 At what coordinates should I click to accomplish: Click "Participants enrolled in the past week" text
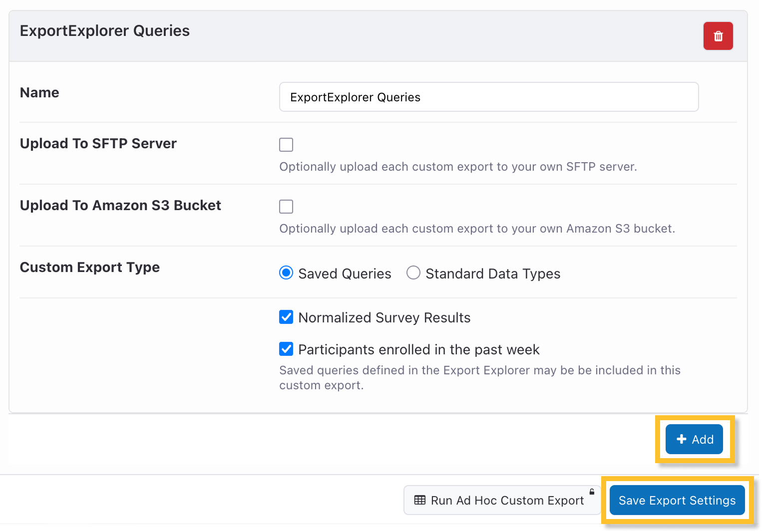(418, 350)
